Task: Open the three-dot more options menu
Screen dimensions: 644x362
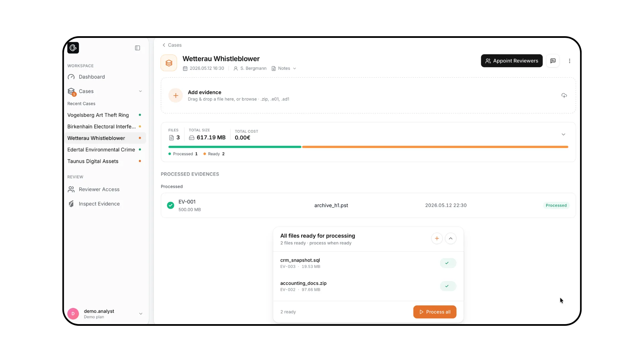Action: point(570,61)
